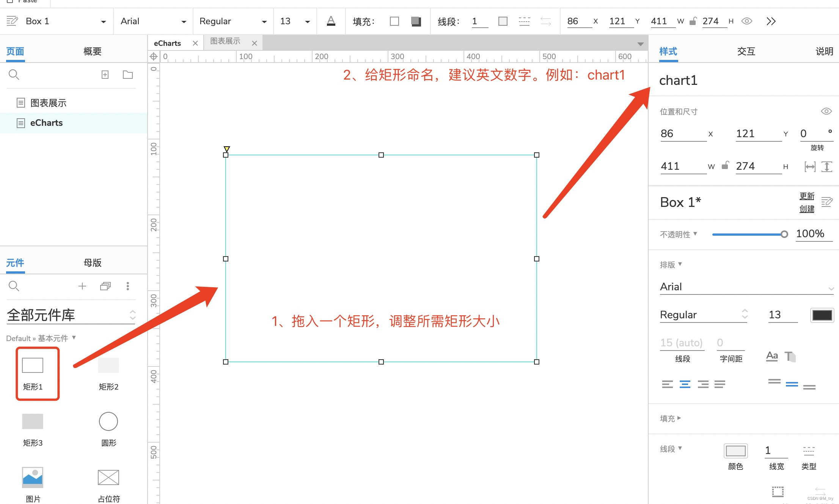Open the library options three-dot menu

click(x=128, y=286)
